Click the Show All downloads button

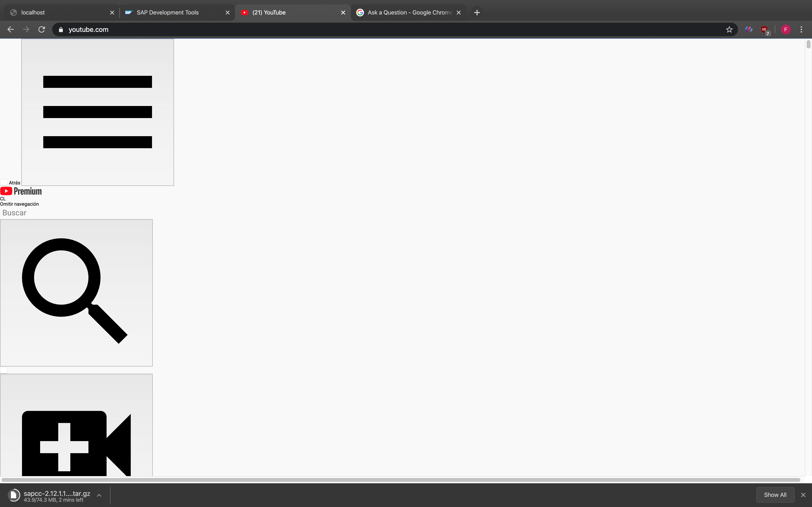pos(775,495)
